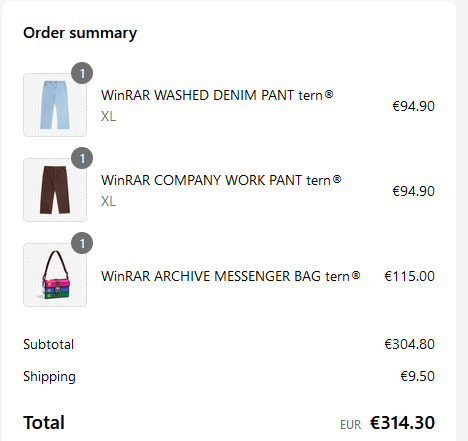Click the light blue denim pant thumbnail
The height and width of the screenshot is (441, 468).
click(x=55, y=105)
